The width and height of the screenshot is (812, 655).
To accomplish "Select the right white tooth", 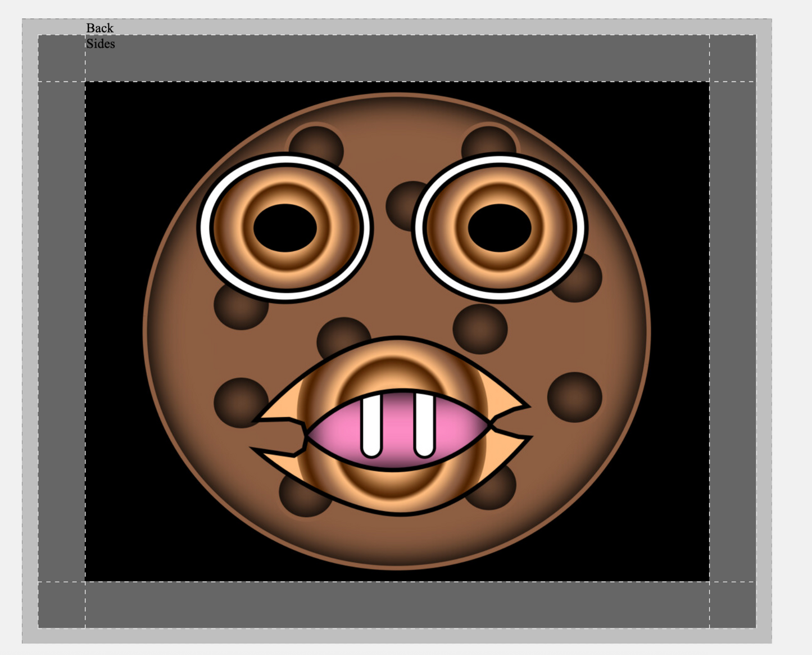I will 424,424.
